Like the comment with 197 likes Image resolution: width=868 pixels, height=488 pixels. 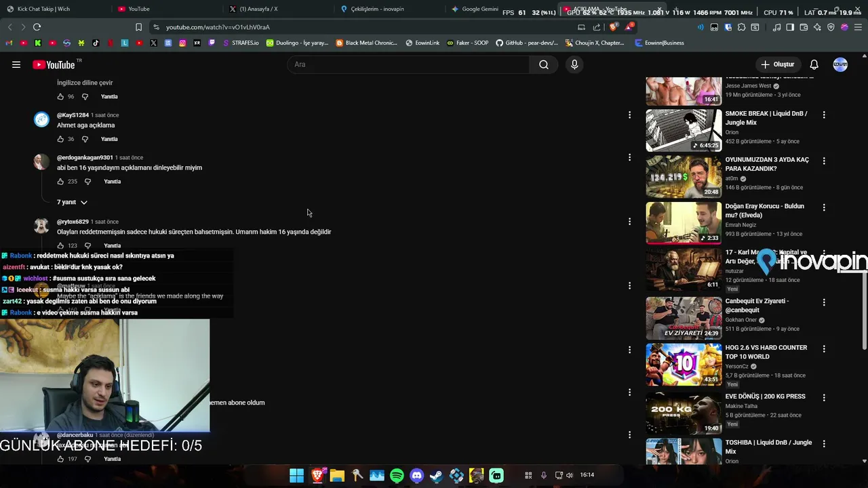(60, 459)
